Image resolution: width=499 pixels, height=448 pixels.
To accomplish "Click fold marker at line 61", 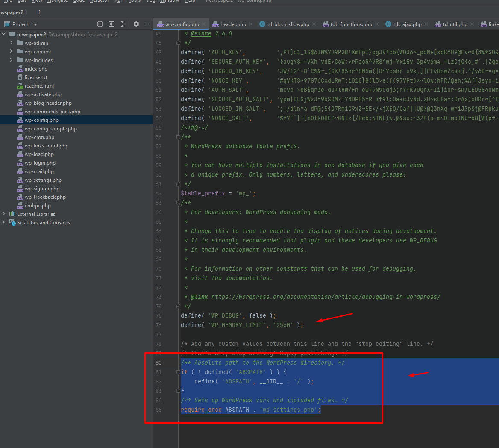I will tap(178, 184).
